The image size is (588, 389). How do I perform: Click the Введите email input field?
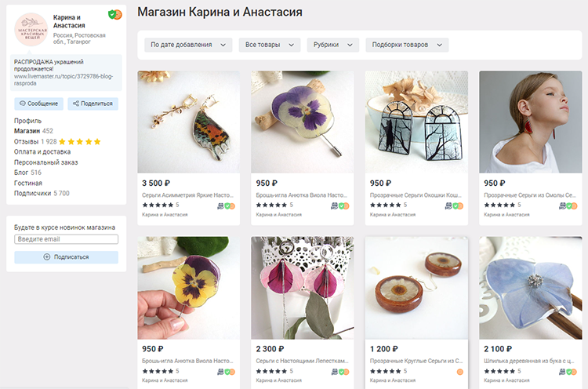pos(66,239)
